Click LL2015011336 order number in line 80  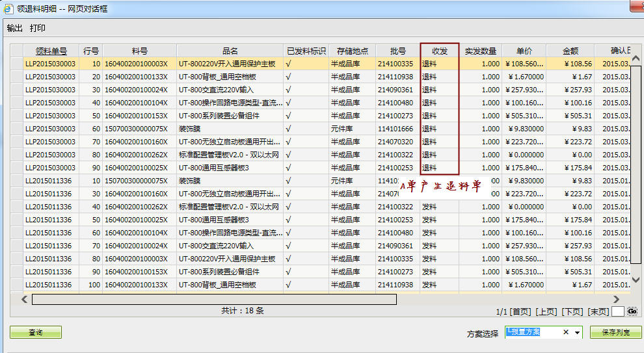click(x=49, y=259)
